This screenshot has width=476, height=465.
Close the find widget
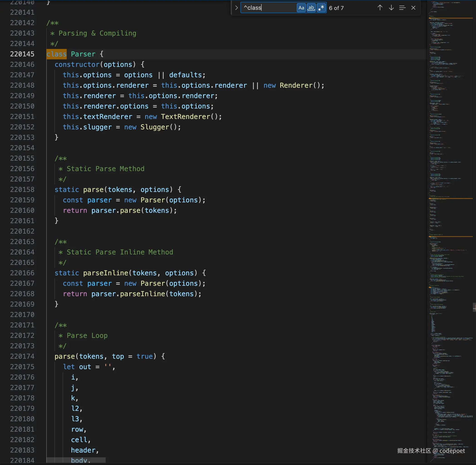pyautogui.click(x=413, y=8)
